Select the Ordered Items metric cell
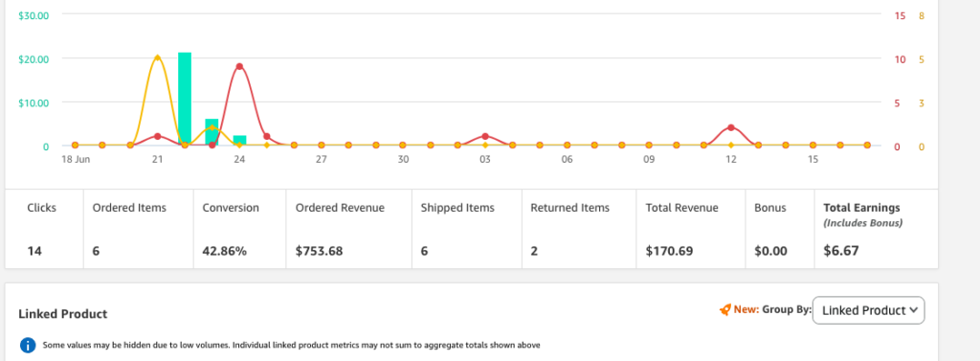 [138, 229]
